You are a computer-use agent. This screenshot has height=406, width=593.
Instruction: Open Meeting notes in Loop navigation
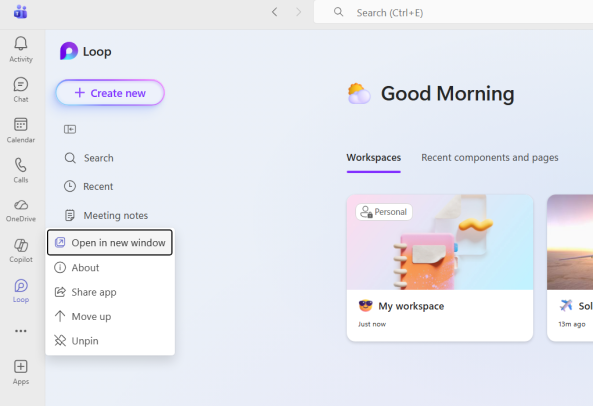click(x=106, y=215)
